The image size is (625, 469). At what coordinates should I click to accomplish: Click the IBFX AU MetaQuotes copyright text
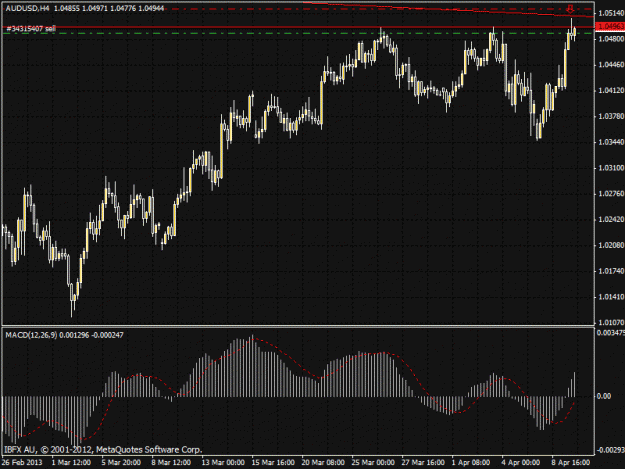click(x=103, y=450)
